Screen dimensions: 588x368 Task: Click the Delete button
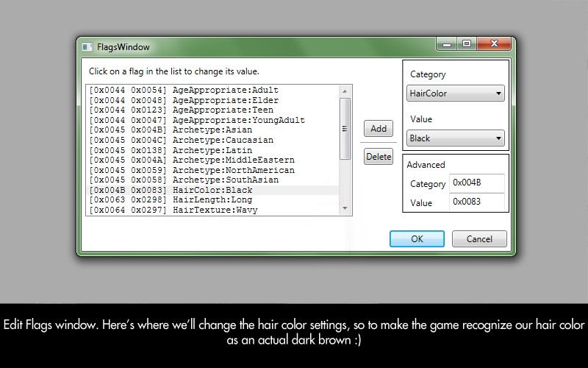379,157
